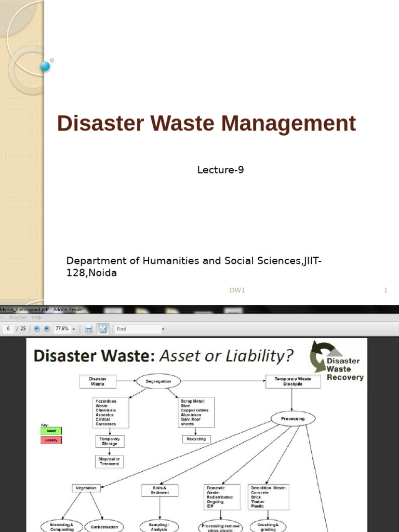
Task: Click the Vegetation box
Action: coord(86,488)
